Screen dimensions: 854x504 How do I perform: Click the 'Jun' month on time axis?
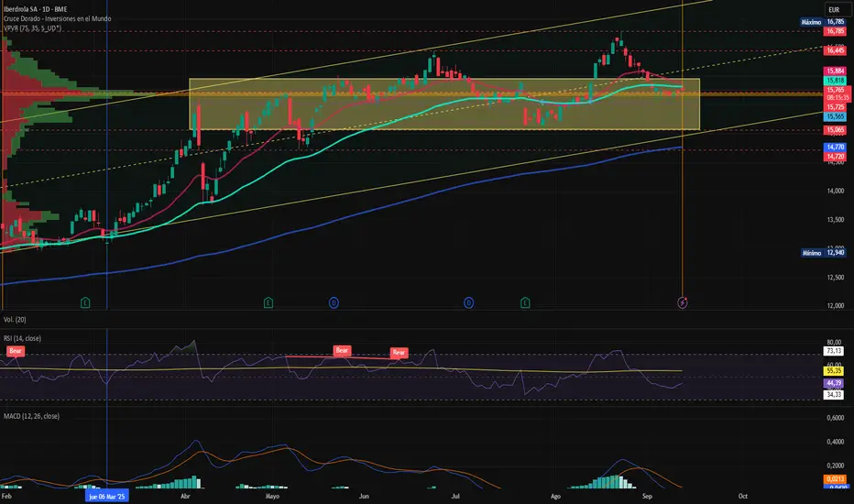coord(364,497)
